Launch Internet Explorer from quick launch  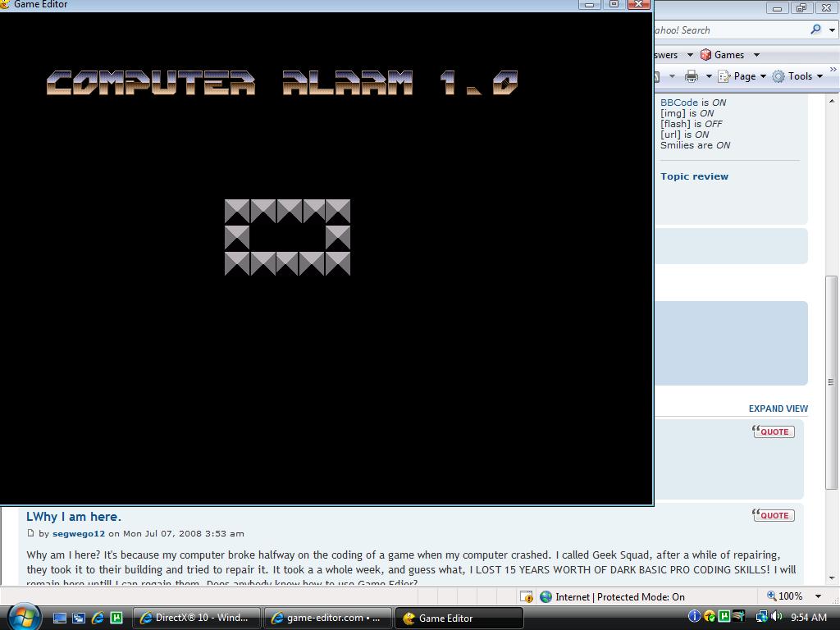click(98, 618)
